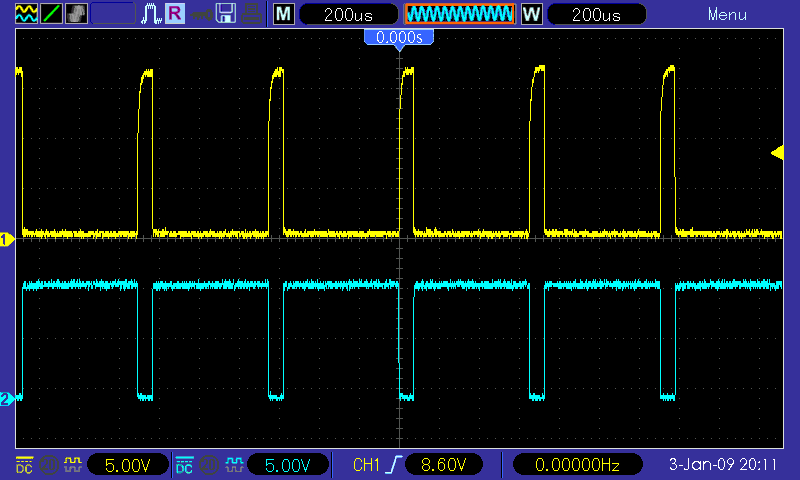Click the dual-waveform YT display icon
800x480 pixels.
(x=26, y=14)
